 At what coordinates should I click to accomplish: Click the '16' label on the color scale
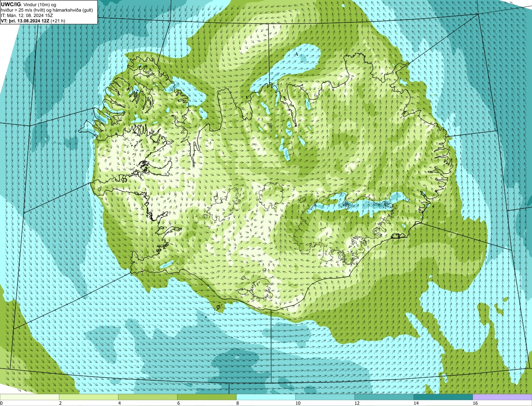[475, 403]
